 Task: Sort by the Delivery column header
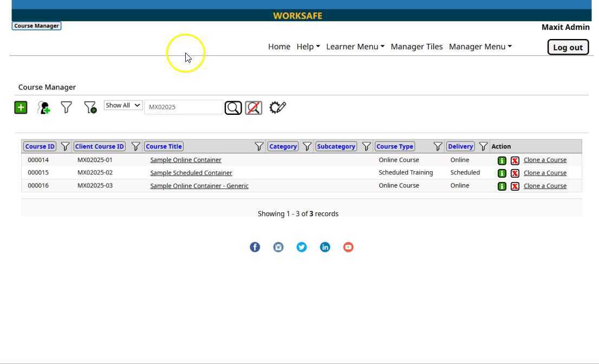[x=460, y=146]
